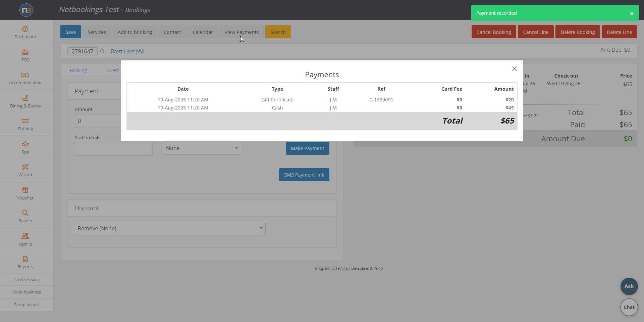Select the Gift Certificate payment type cell
Viewport: 644px width, 322px height.
[x=277, y=100]
